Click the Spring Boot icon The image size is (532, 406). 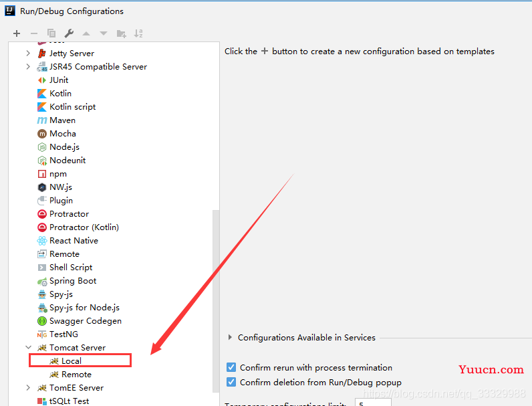click(42, 282)
